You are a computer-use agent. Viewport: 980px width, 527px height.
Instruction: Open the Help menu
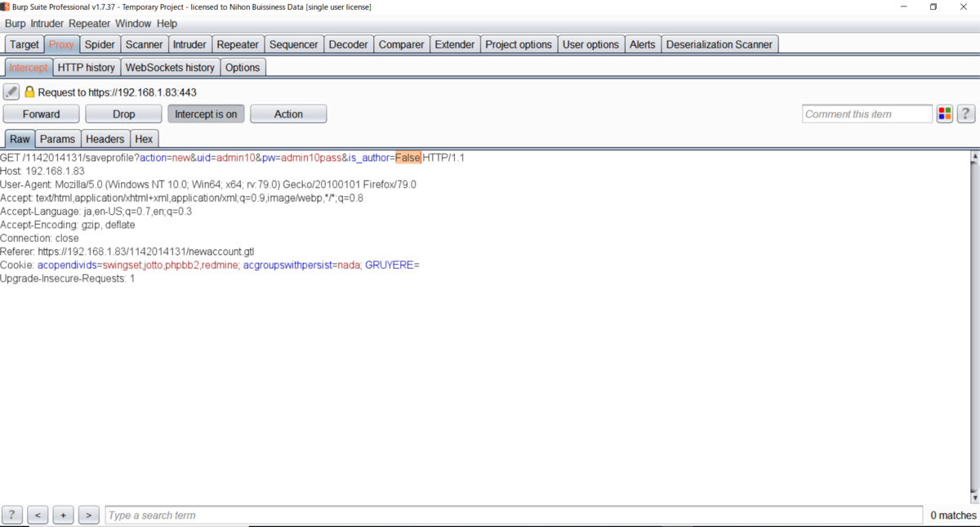pyautogui.click(x=167, y=24)
